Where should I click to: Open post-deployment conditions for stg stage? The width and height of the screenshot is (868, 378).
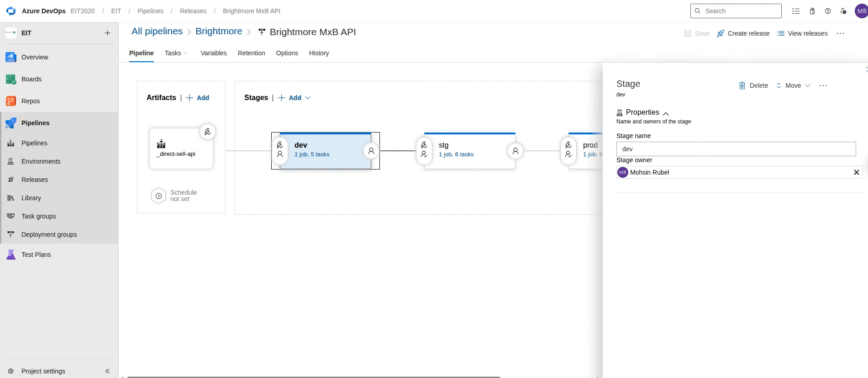tap(516, 150)
